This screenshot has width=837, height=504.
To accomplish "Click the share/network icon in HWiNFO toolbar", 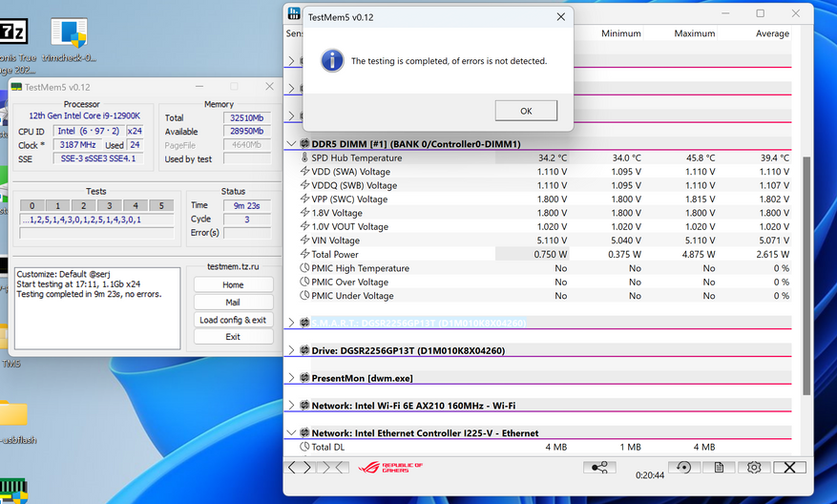I will coord(599,467).
